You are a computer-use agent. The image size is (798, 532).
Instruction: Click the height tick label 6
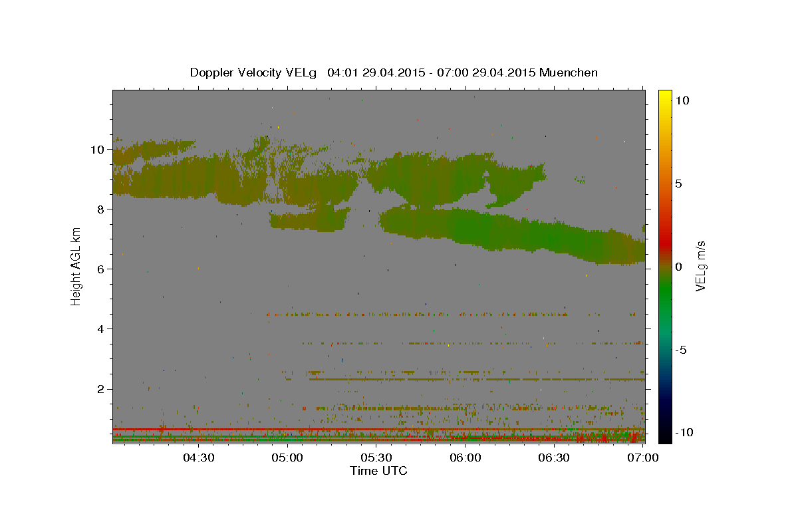[x=102, y=269]
